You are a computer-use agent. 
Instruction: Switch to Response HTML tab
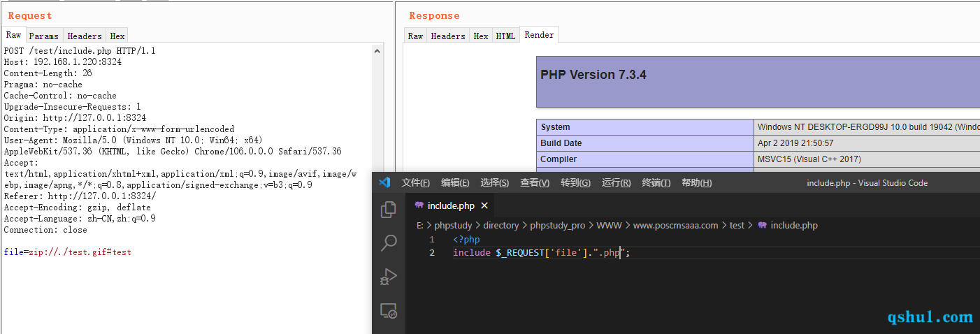(505, 36)
